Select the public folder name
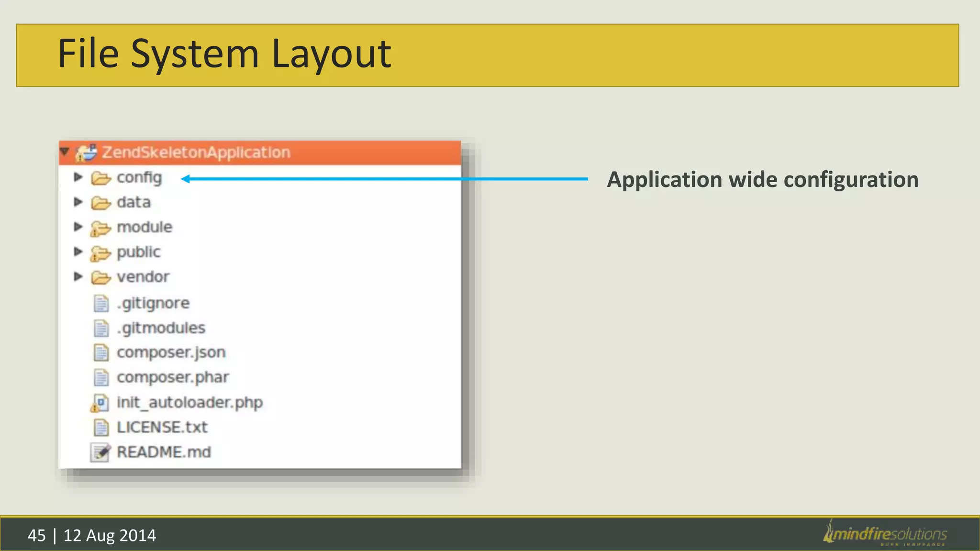Viewport: 980px width, 551px height. click(x=139, y=253)
